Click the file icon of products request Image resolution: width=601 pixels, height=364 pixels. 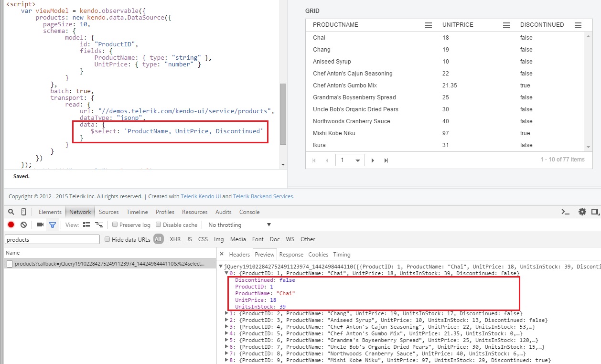pos(10,264)
